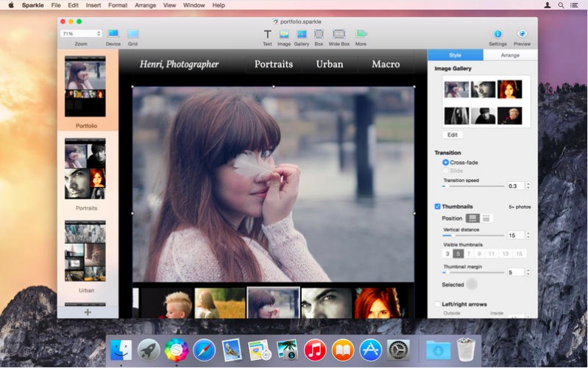Select the Urban page thumbnail
This screenshot has height=368, width=588.
pos(85,251)
